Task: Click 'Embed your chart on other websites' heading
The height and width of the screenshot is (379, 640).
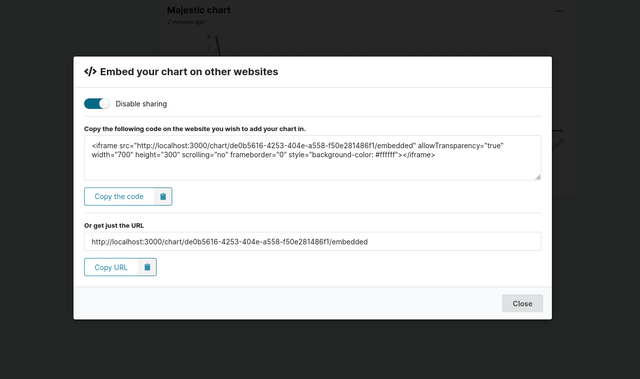Action: tap(189, 72)
